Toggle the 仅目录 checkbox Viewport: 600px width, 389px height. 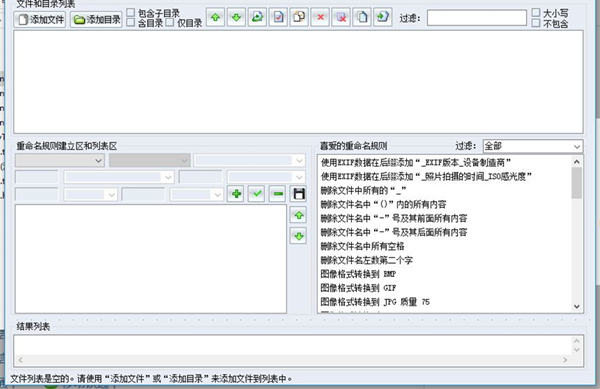170,23
